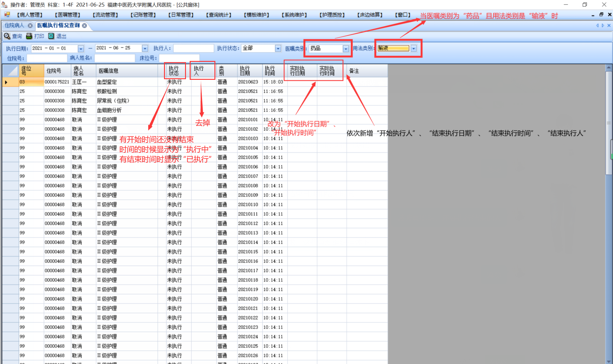Open the 医嘱管理 menu
The width and height of the screenshot is (613, 364).
click(x=67, y=15)
